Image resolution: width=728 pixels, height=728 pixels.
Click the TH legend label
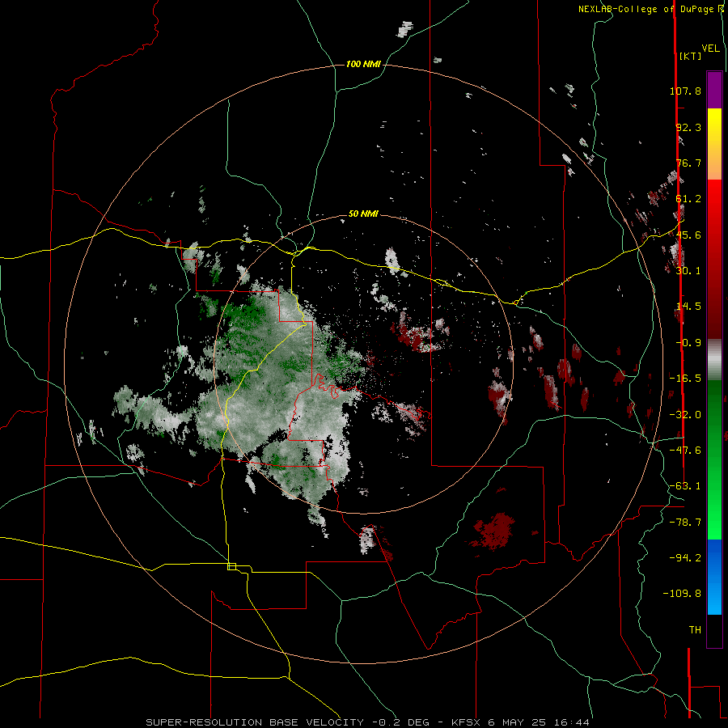tap(695, 630)
